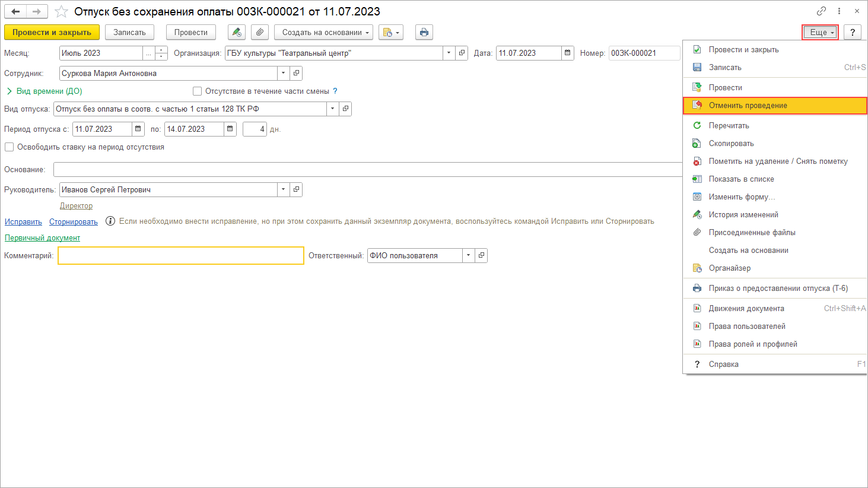868x488 pixels.
Task: Click the info icon next to Сторнировать
Action: pyautogui.click(x=110, y=221)
